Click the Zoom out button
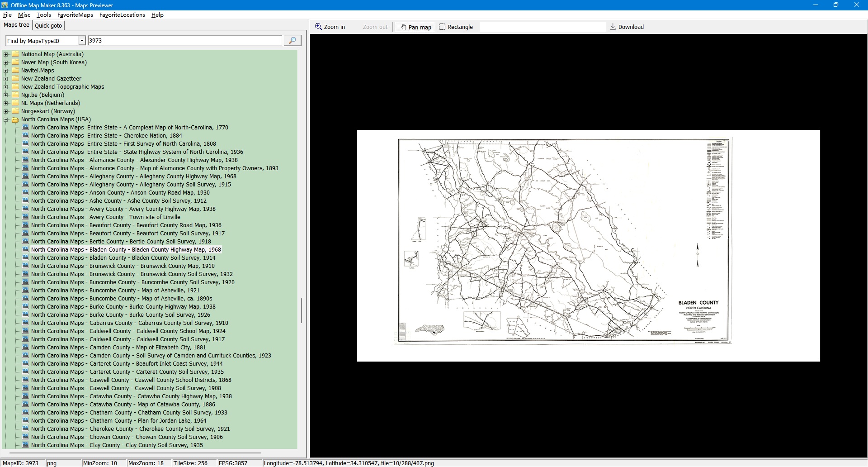 [x=375, y=27]
